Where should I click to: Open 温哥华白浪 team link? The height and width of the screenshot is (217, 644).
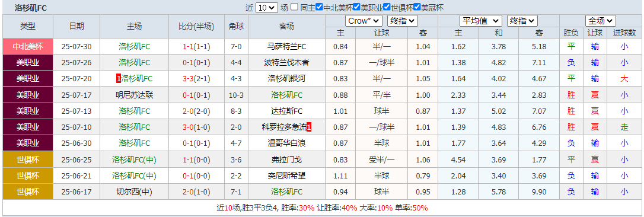click(x=286, y=143)
